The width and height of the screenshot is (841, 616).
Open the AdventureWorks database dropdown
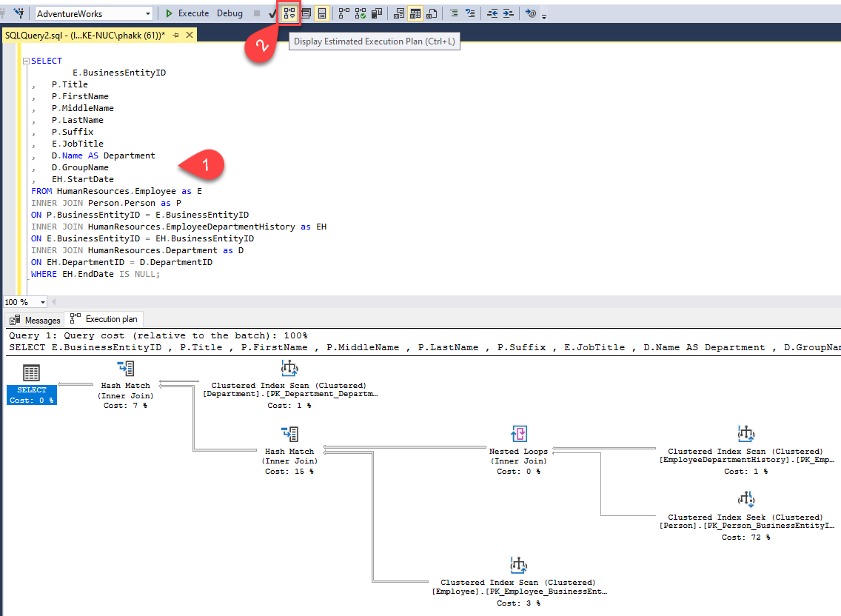point(148,13)
